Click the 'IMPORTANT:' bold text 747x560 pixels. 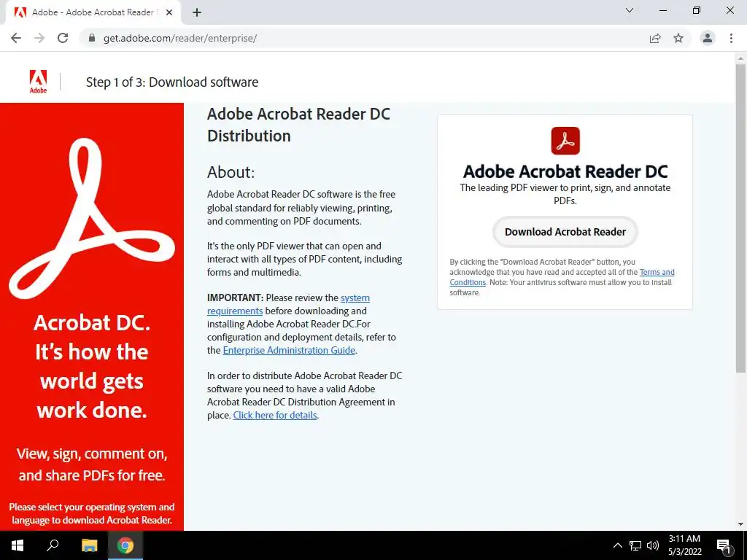pyautogui.click(x=235, y=297)
